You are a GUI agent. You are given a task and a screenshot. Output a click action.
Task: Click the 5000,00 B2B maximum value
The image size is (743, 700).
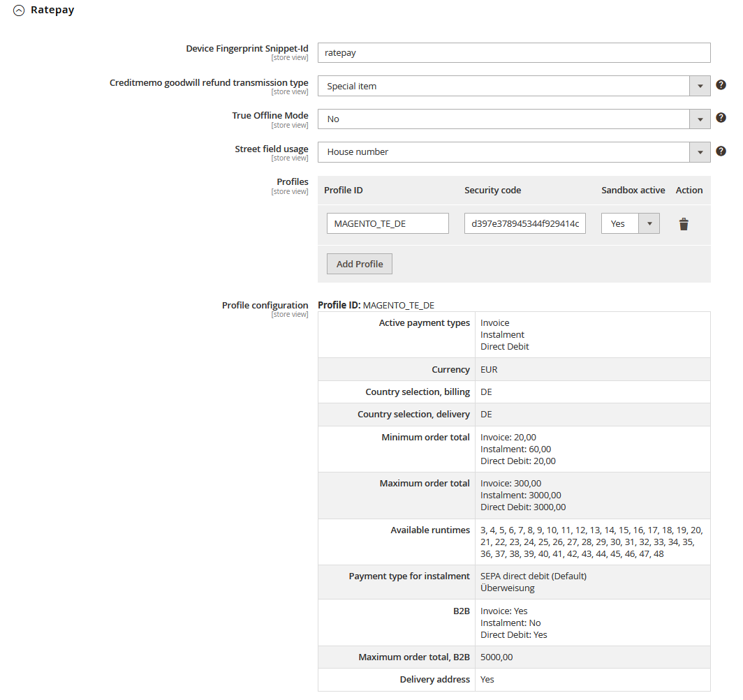pos(496,657)
